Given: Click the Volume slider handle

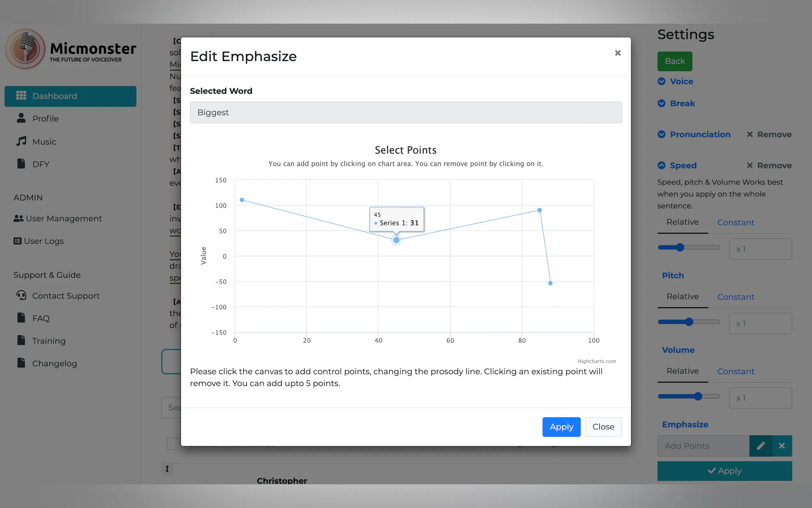Looking at the screenshot, I should (698, 396).
